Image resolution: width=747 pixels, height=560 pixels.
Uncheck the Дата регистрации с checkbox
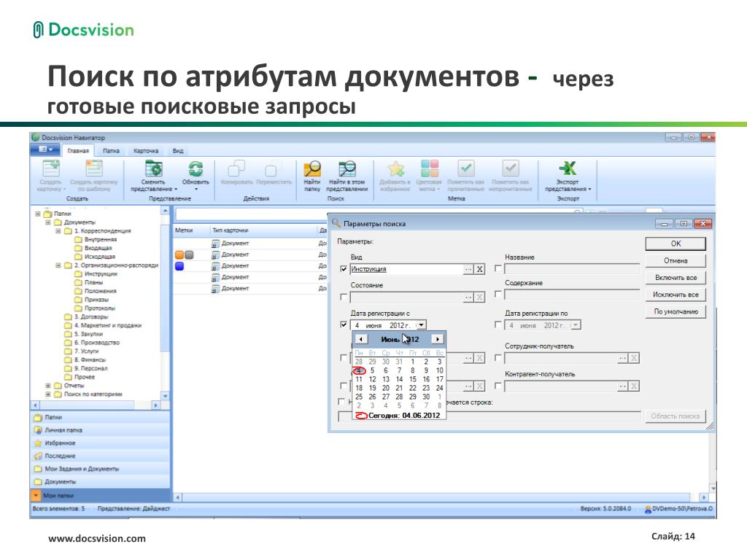(344, 324)
